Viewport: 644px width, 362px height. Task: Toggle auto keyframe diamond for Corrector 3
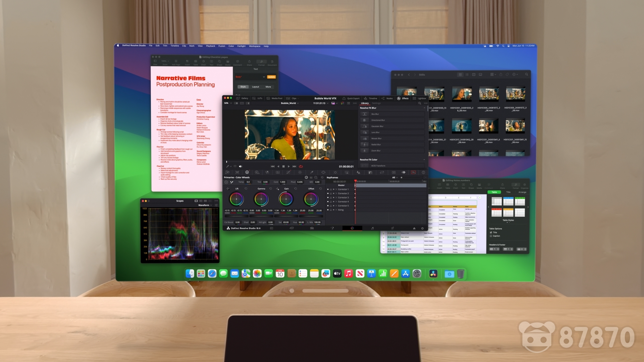pos(334,197)
